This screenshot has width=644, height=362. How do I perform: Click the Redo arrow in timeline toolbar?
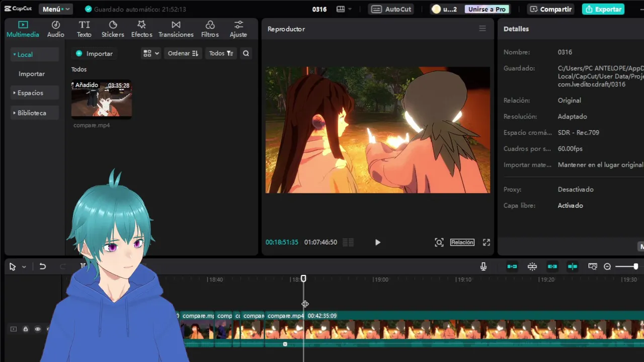pyautogui.click(x=63, y=266)
